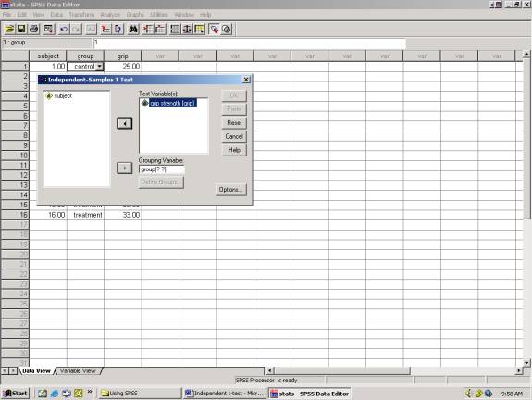Move variable with left arrow button

125,123
